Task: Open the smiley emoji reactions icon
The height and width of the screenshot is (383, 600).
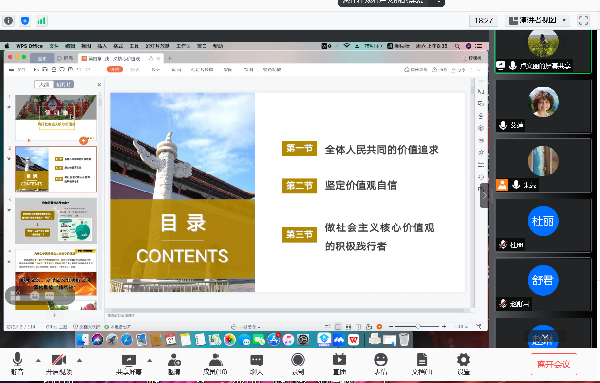Action: [381, 363]
